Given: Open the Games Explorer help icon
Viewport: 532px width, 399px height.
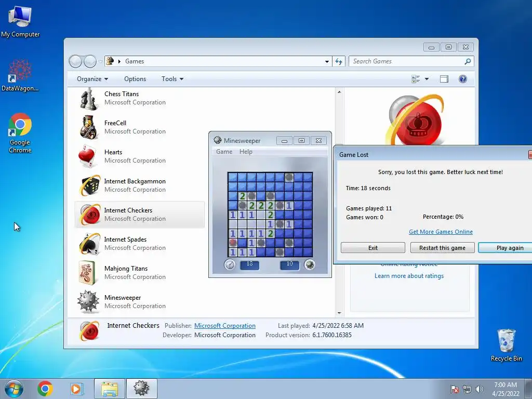Looking at the screenshot, I should pyautogui.click(x=463, y=79).
